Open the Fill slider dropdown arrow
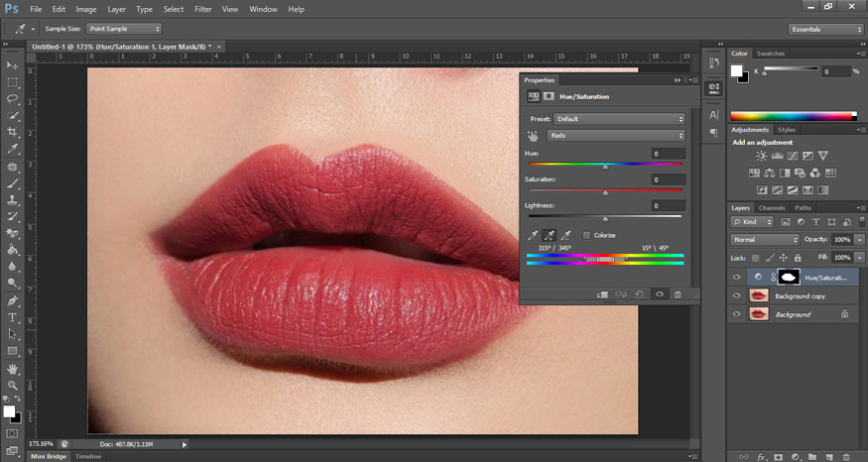This screenshot has height=462, width=868. pyautogui.click(x=860, y=258)
